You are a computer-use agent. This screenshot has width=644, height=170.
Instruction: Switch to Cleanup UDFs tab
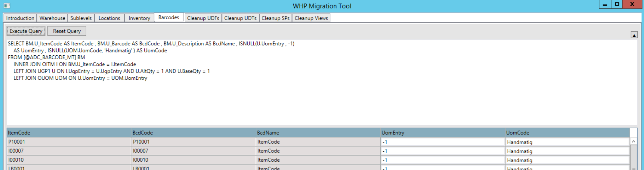click(x=203, y=18)
